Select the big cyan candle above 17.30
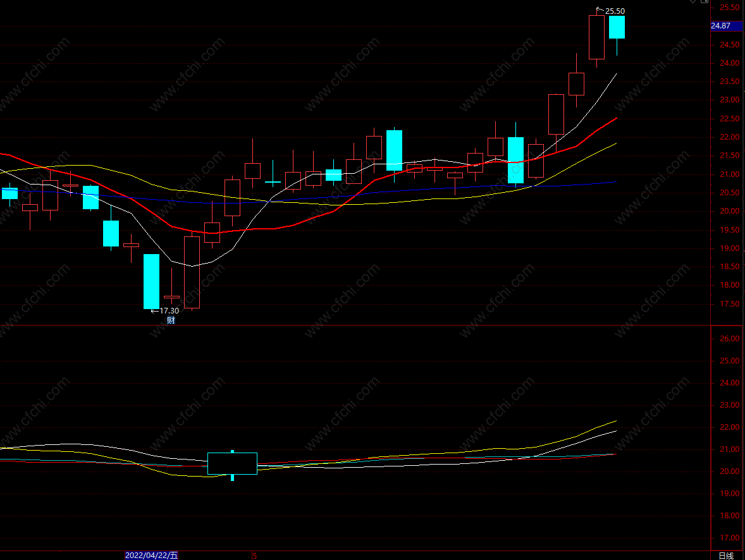745x560 pixels. [152, 282]
